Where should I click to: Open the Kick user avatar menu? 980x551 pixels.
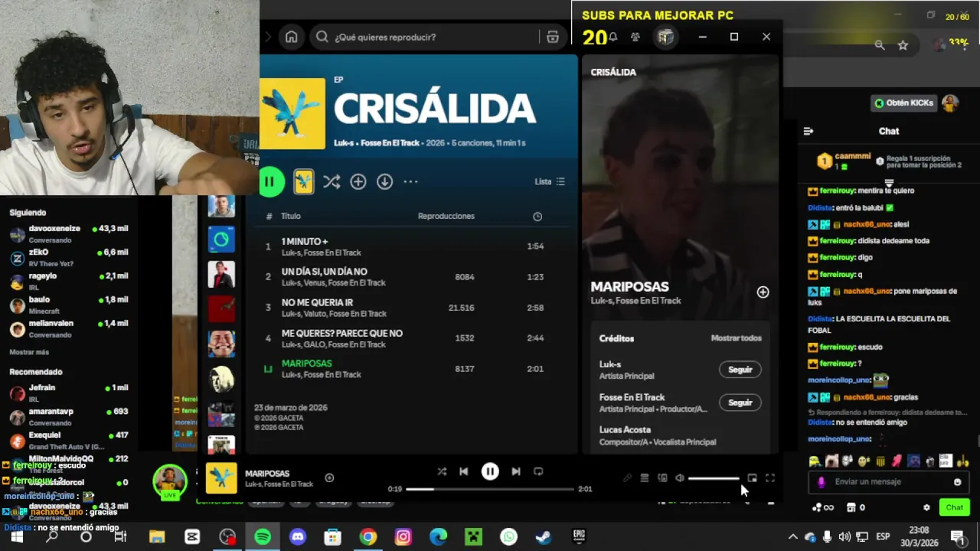(x=950, y=103)
